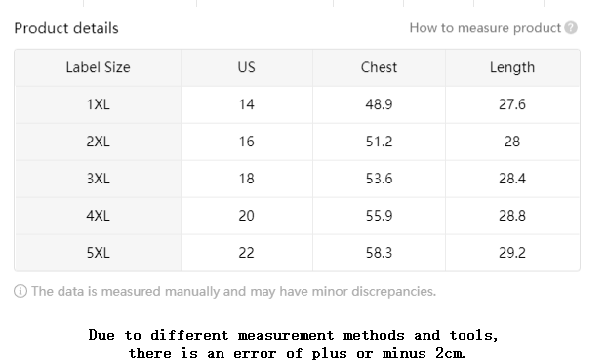Select the 3XL size row label

click(x=98, y=179)
